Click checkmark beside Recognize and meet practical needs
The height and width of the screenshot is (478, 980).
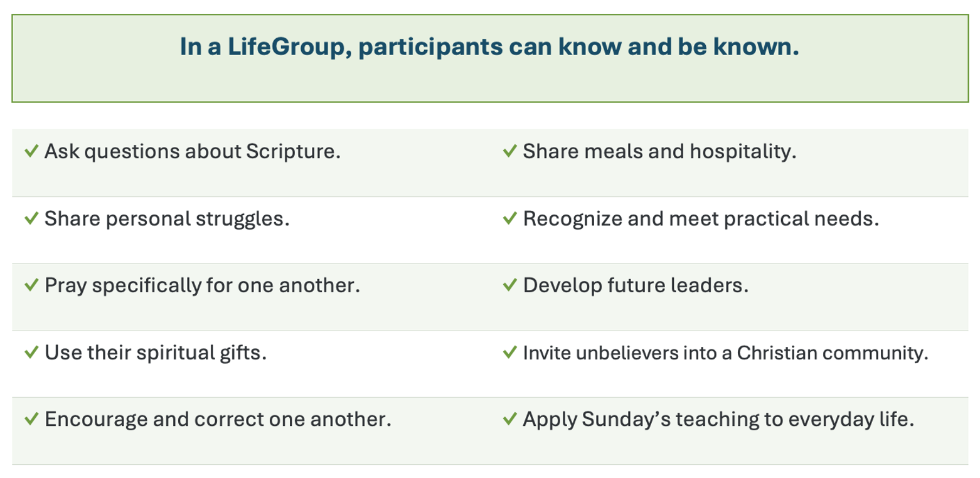click(x=509, y=219)
